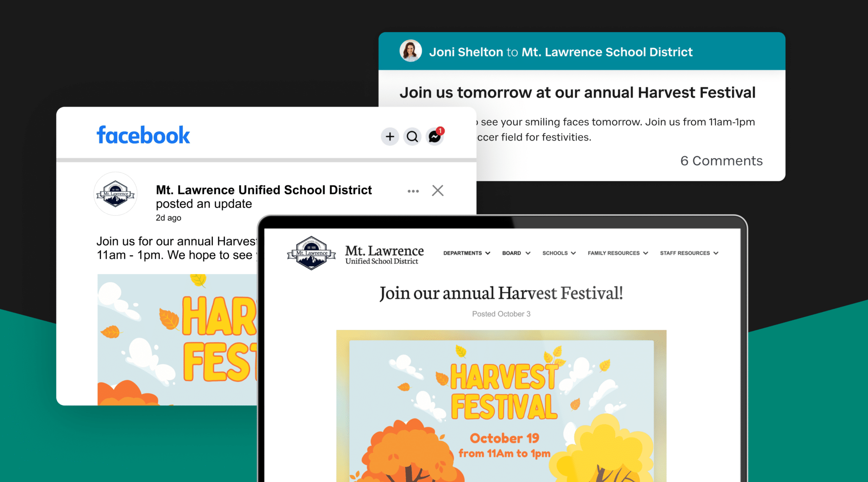The width and height of the screenshot is (868, 482).
Task: Dismiss the Facebook post with the X icon
Action: (437, 191)
